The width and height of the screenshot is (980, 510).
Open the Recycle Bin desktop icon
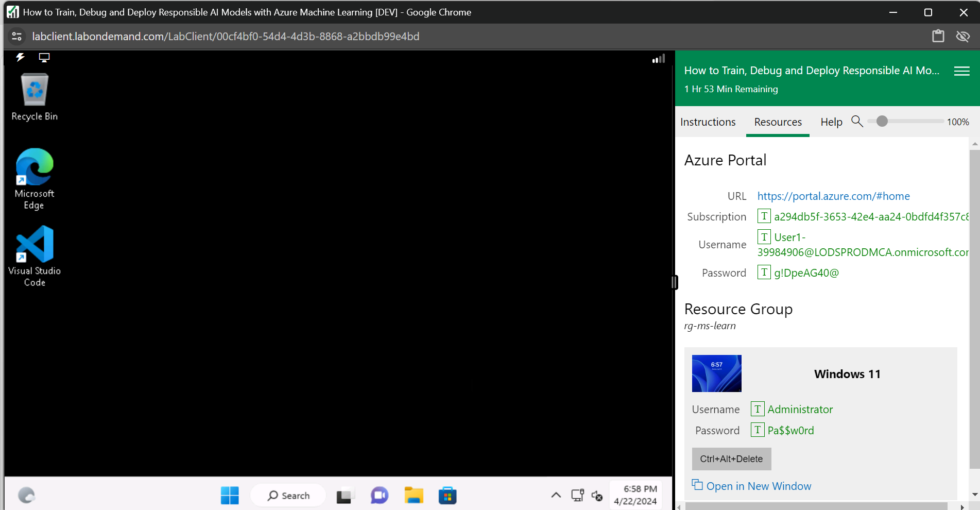(35, 97)
